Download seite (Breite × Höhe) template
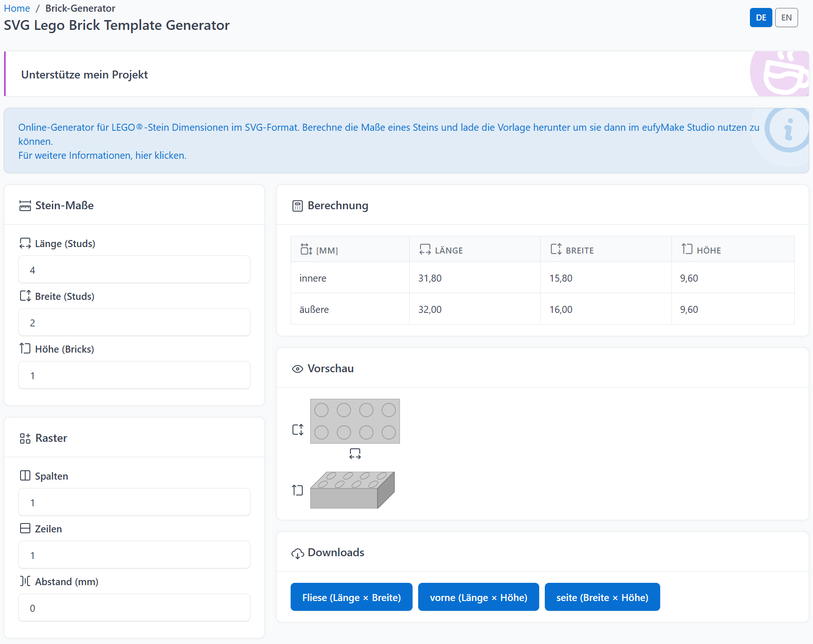813x644 pixels. pyautogui.click(x=602, y=597)
